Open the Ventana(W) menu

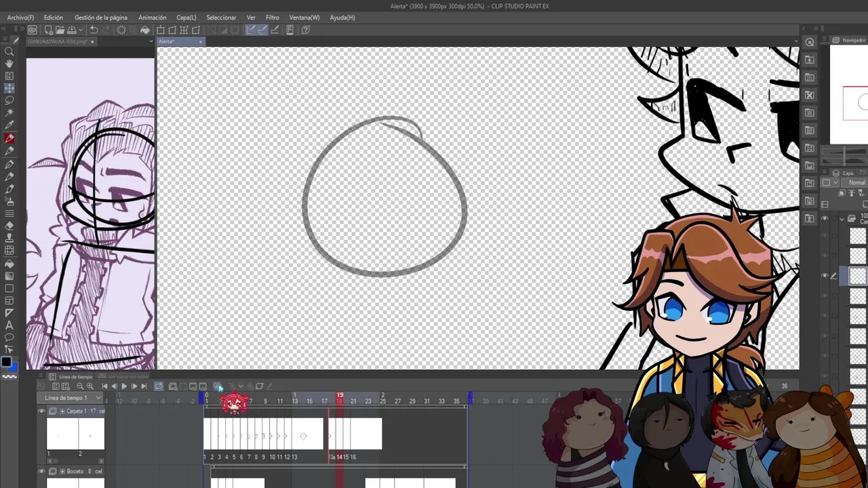[x=304, y=18]
